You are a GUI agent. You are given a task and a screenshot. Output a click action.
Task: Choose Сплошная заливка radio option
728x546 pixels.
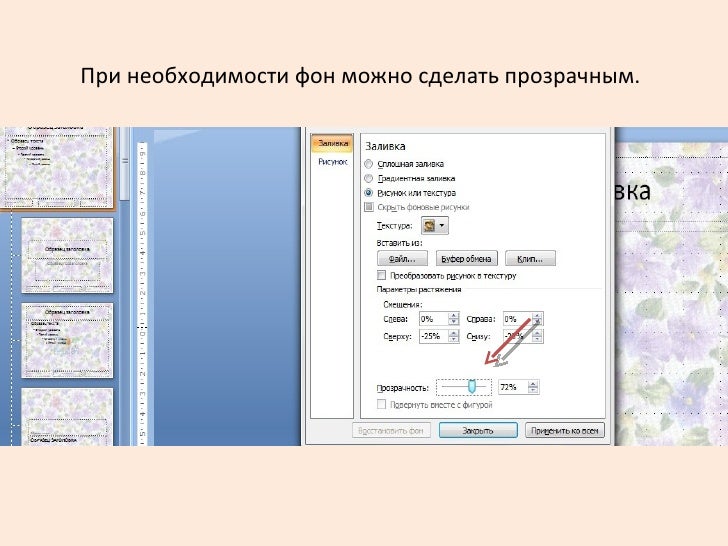point(369,164)
